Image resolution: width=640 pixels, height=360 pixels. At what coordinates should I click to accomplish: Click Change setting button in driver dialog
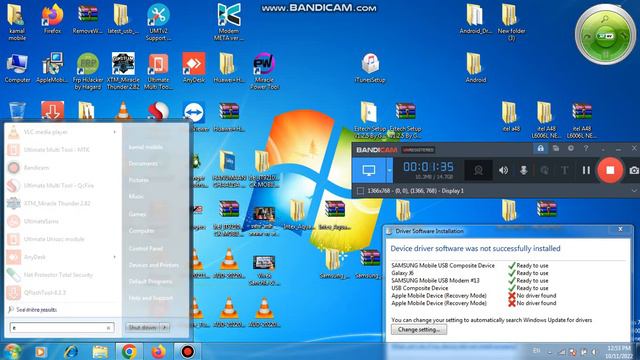pos(419,329)
